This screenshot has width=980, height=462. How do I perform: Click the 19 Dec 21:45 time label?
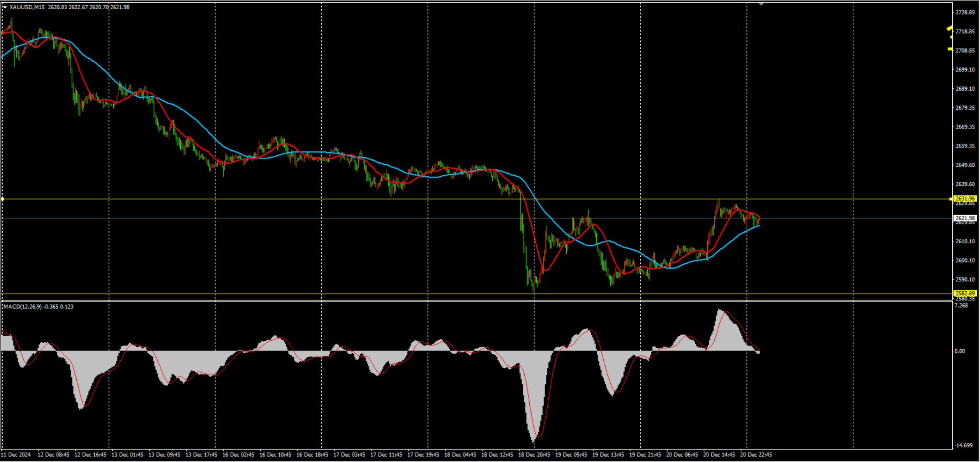[x=645, y=455]
